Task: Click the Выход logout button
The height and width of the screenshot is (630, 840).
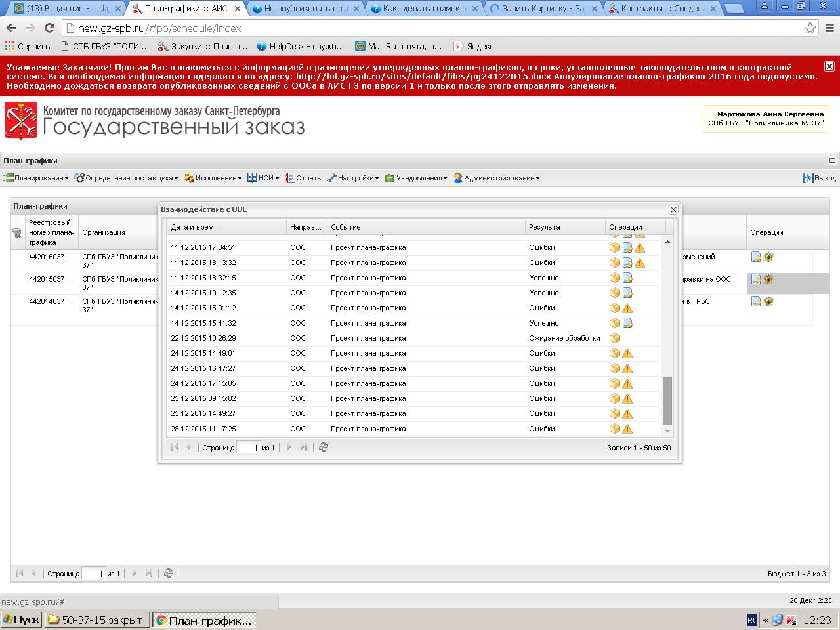Action: 820,178
